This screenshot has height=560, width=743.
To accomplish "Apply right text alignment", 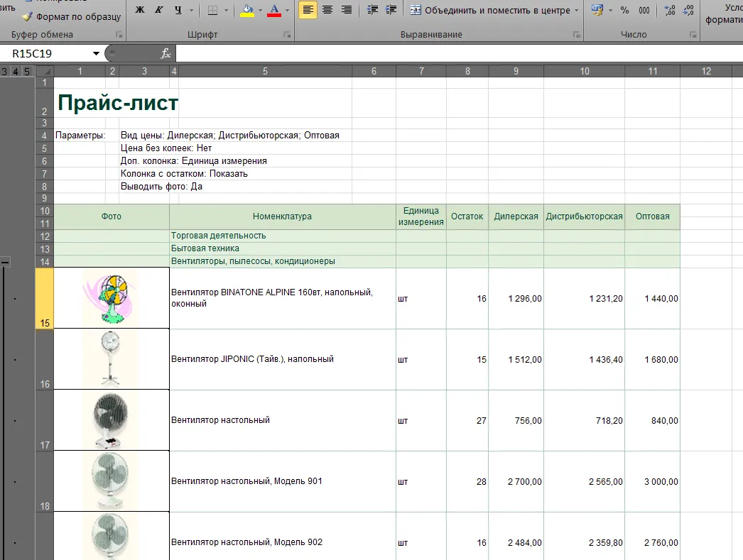I will tap(347, 10).
